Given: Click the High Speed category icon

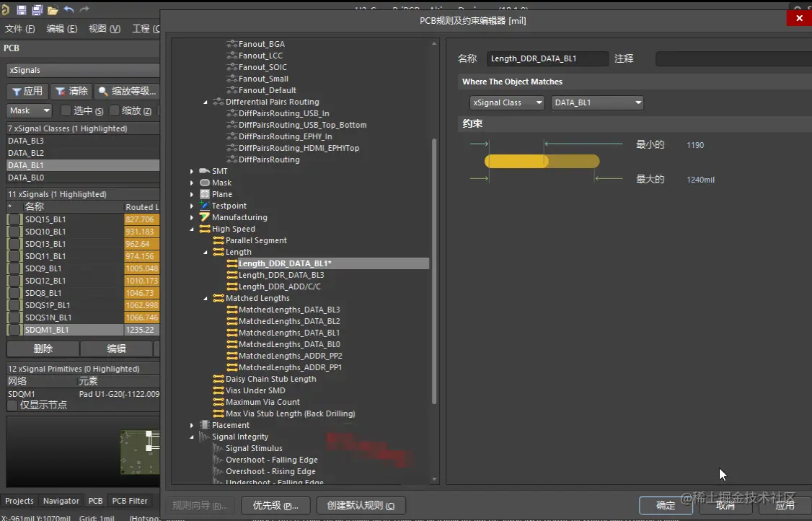Looking at the screenshot, I should [x=205, y=229].
